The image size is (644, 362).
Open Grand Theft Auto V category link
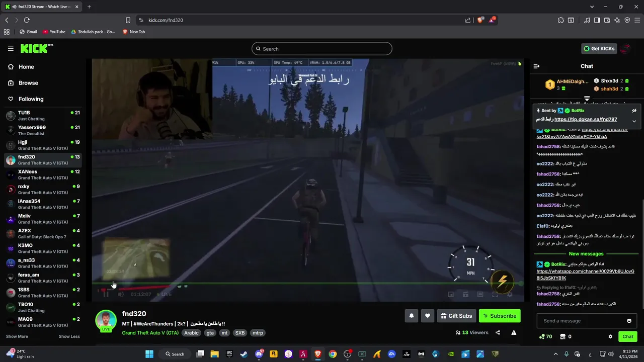pos(150,333)
